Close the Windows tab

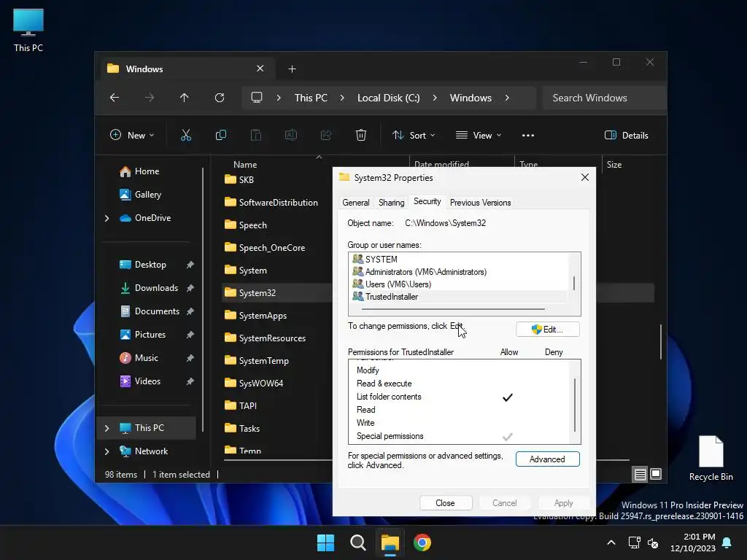pos(260,69)
